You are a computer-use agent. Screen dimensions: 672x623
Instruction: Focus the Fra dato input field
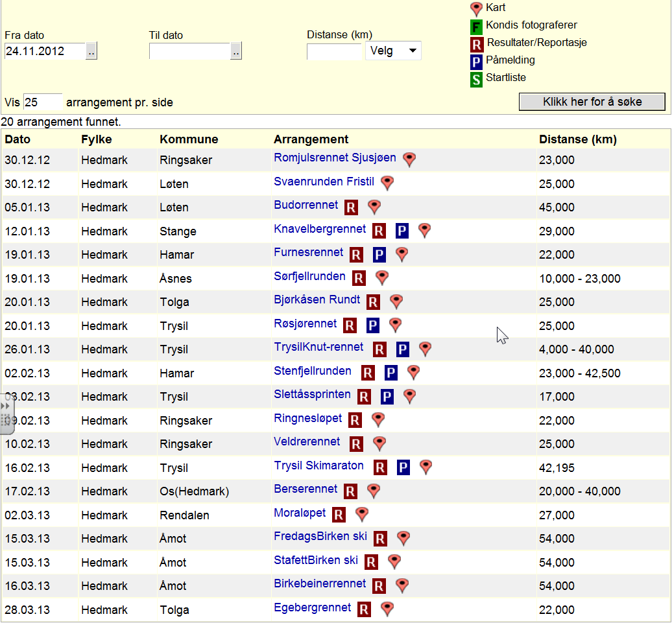click(45, 51)
